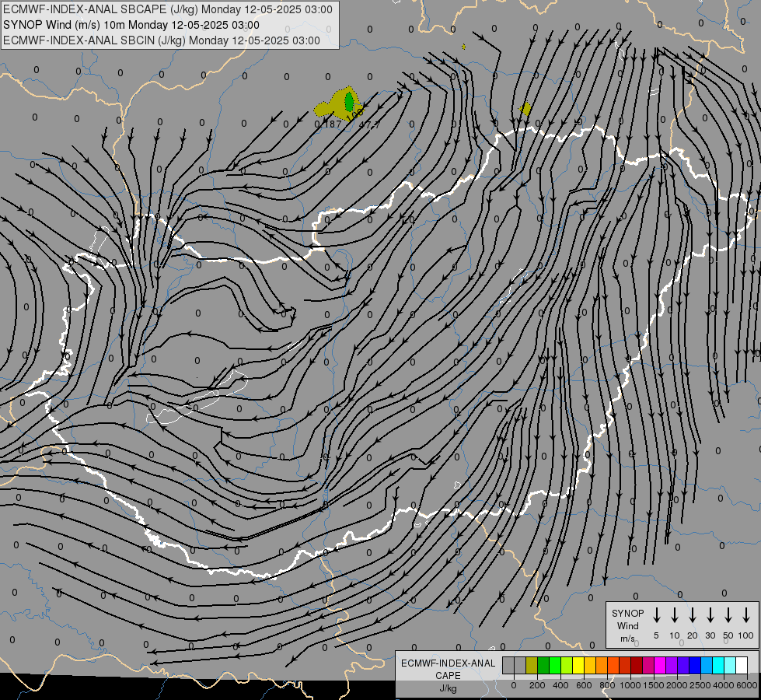Click the '600' tick label on CAPE scale
761x700 pixels.
point(584,685)
